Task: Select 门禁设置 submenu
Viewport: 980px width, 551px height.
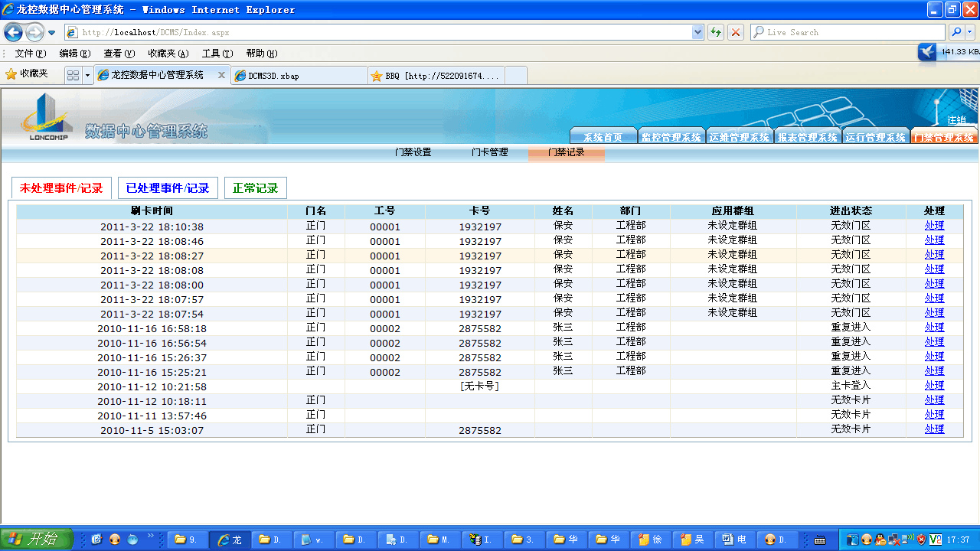Action: click(x=413, y=152)
